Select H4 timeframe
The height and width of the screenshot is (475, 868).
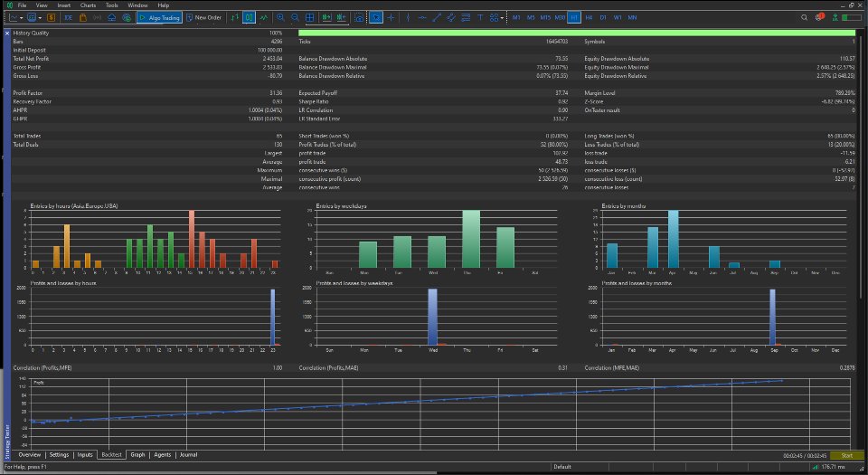coord(589,18)
